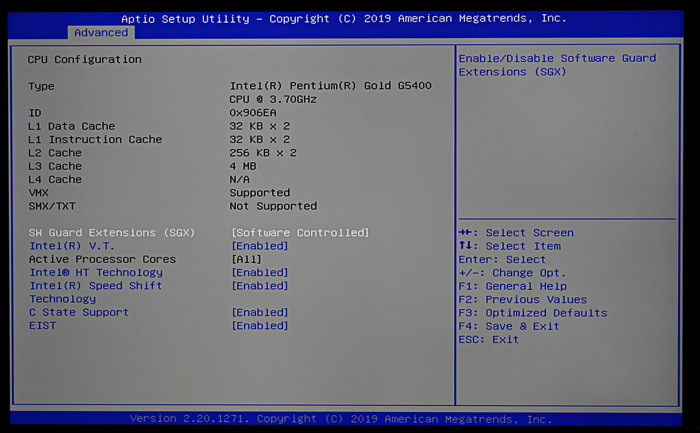Click the N/A value for L4 Cache
700x433 pixels.
(x=239, y=179)
